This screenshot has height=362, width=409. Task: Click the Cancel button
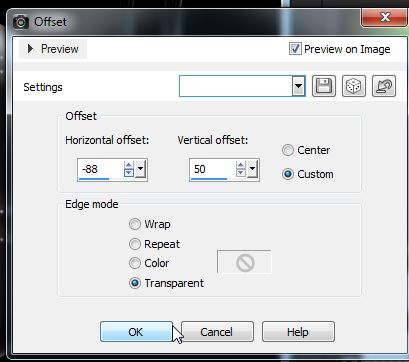point(217,332)
